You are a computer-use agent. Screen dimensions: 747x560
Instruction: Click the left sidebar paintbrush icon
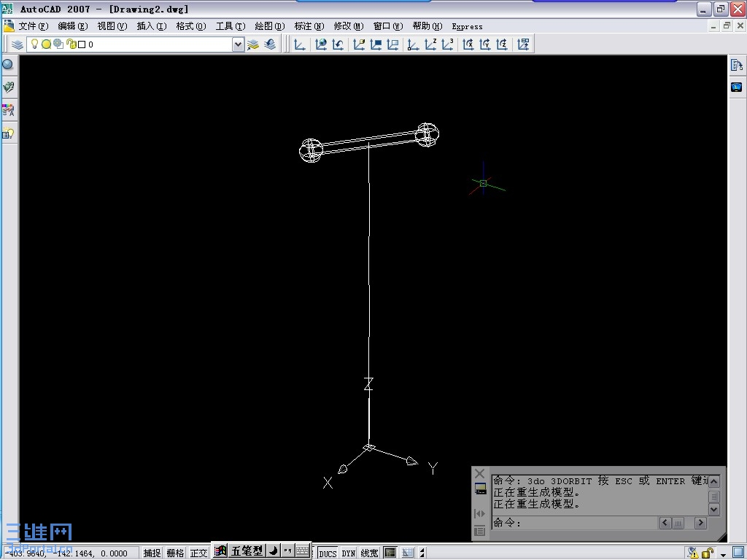point(9,87)
